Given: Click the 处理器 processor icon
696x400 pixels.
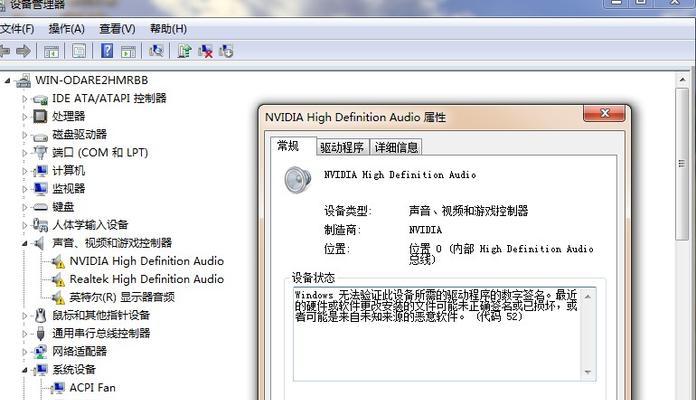Looking at the screenshot, I should [40, 116].
